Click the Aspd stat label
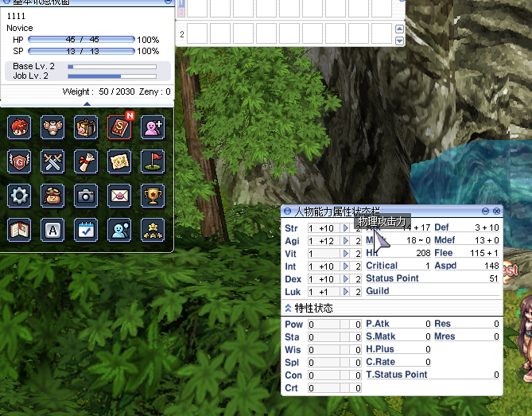 [x=445, y=266]
